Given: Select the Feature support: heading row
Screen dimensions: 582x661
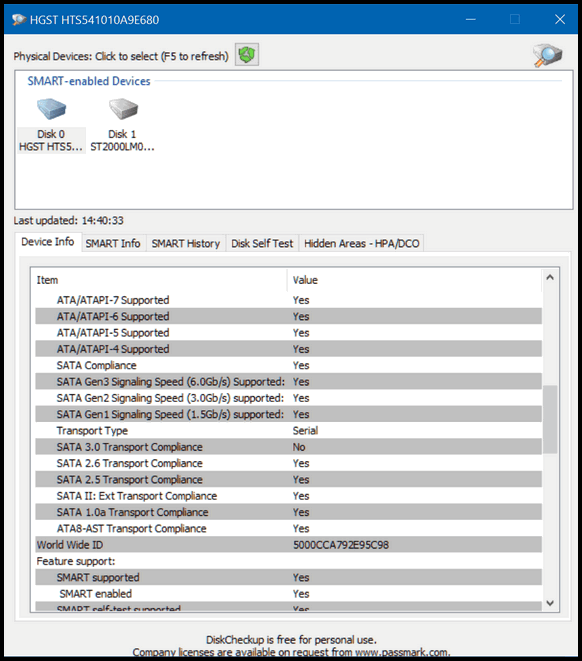Looking at the screenshot, I should 288,562.
